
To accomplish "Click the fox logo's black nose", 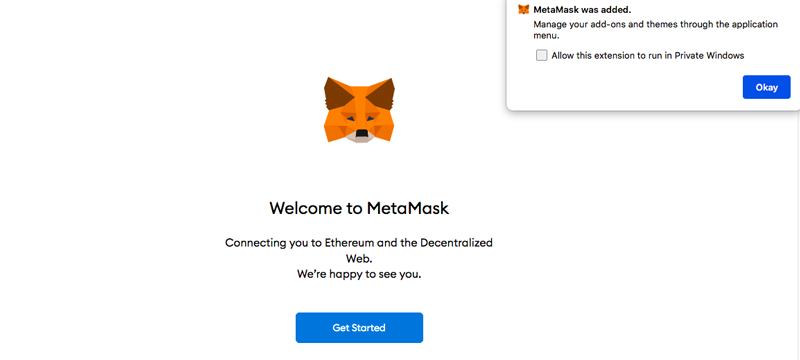I will point(361,133).
